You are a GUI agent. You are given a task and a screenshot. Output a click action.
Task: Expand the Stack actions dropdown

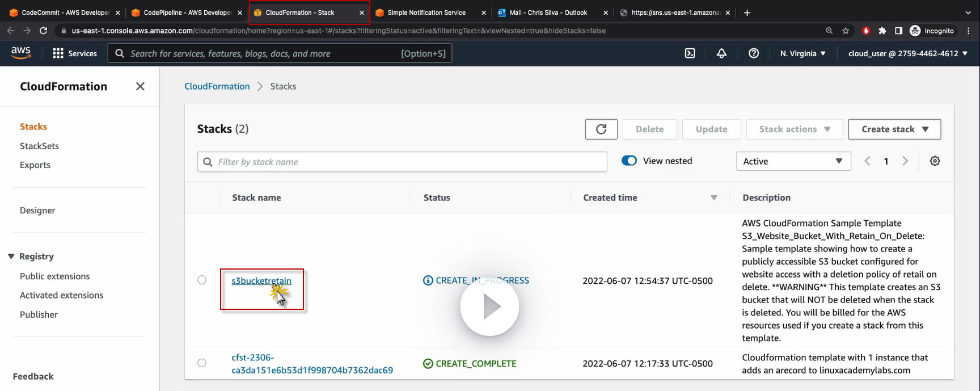point(795,129)
